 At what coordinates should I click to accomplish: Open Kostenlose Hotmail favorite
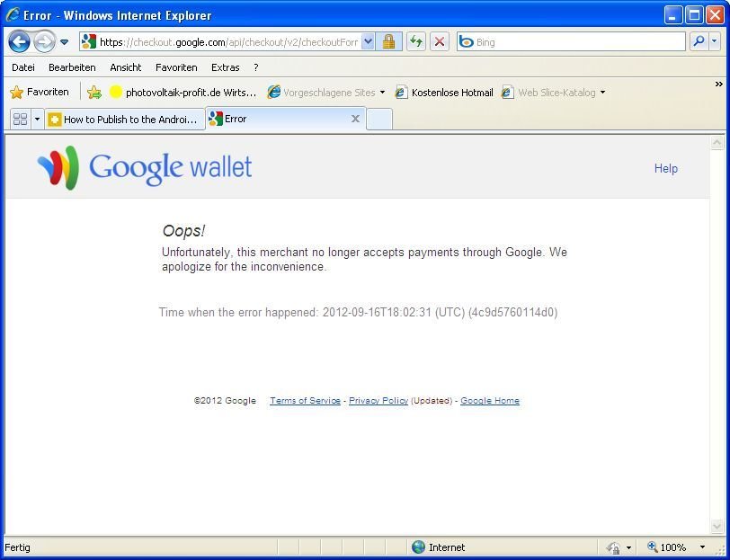444,93
